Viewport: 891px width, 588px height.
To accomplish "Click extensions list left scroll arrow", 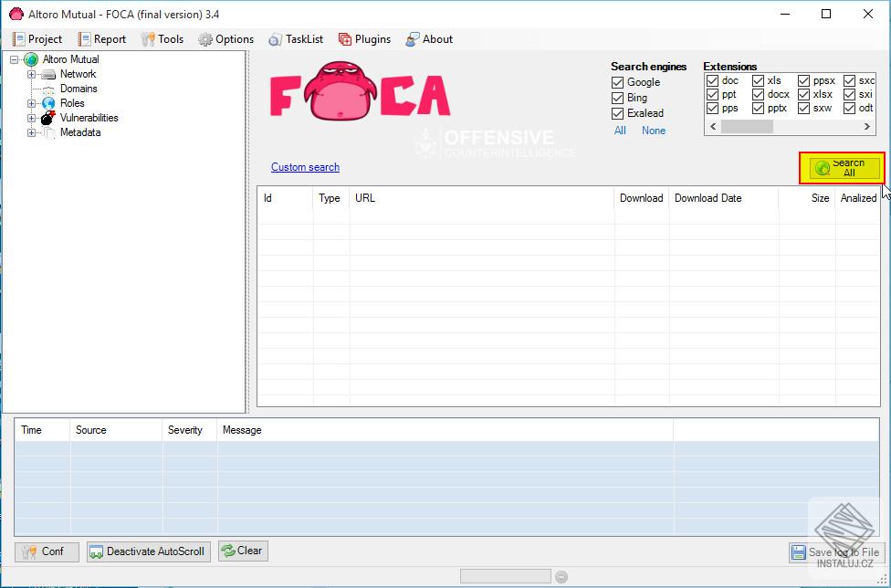I will (x=713, y=127).
